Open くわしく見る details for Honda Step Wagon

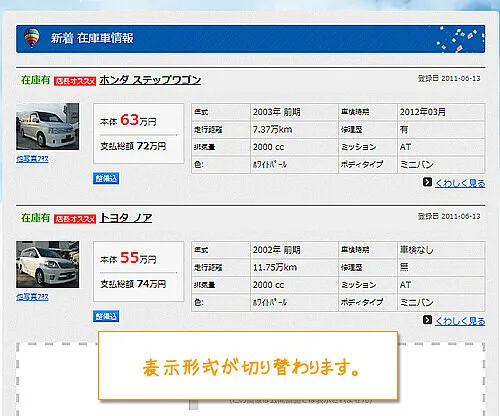click(x=460, y=183)
